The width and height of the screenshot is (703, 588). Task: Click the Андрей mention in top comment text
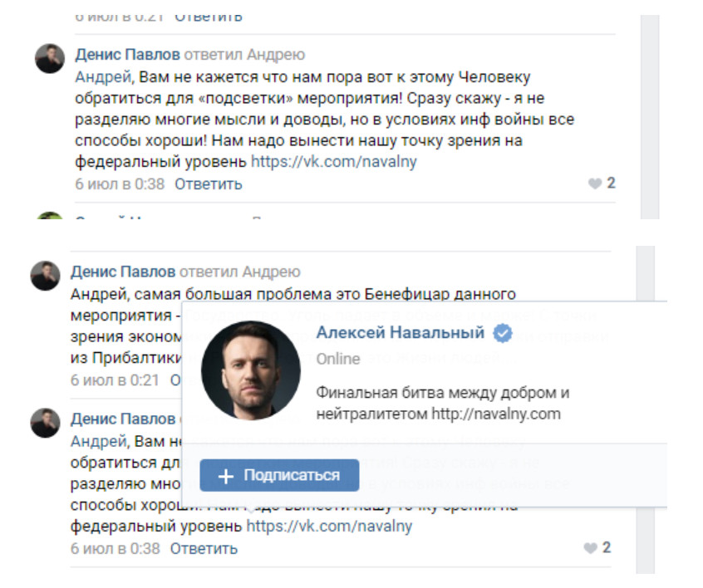[103, 77]
